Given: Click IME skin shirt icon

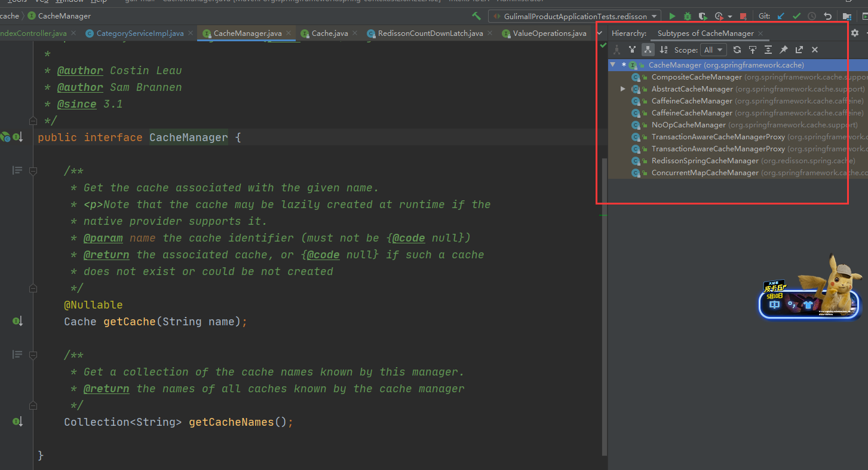Looking at the screenshot, I should tap(808, 304).
